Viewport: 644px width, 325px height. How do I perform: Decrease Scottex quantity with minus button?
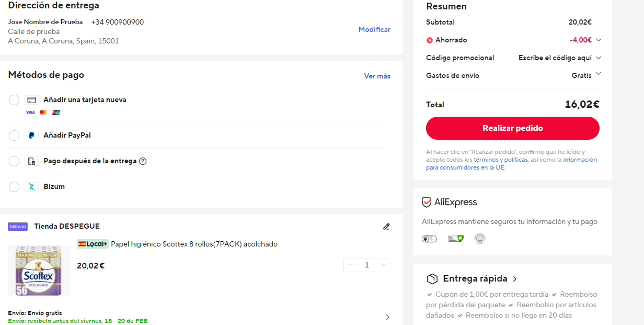[350, 265]
